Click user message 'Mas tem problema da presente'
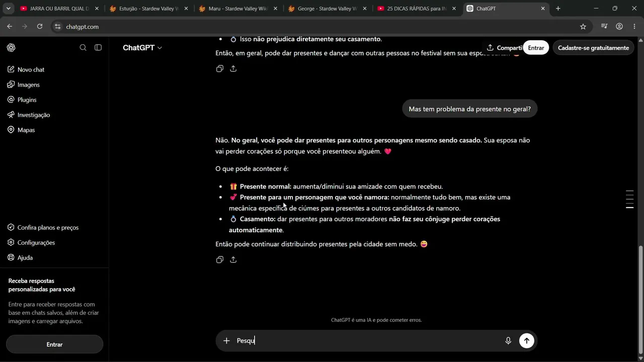Screen dimensions: 644x362 469,109
